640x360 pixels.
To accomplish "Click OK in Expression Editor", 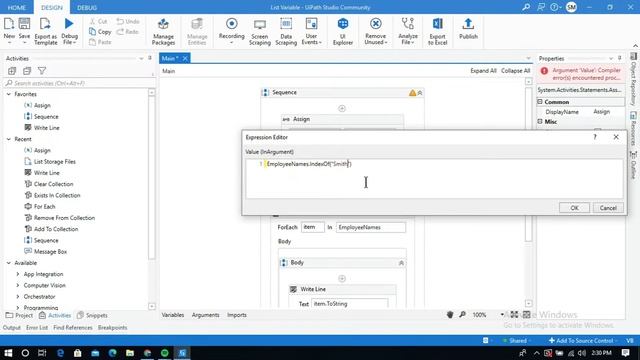I will 574,208.
